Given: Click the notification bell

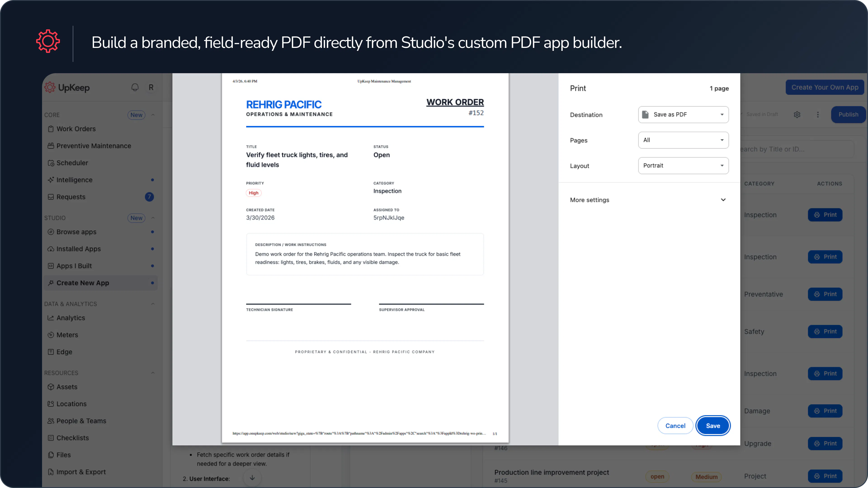Looking at the screenshot, I should (135, 87).
